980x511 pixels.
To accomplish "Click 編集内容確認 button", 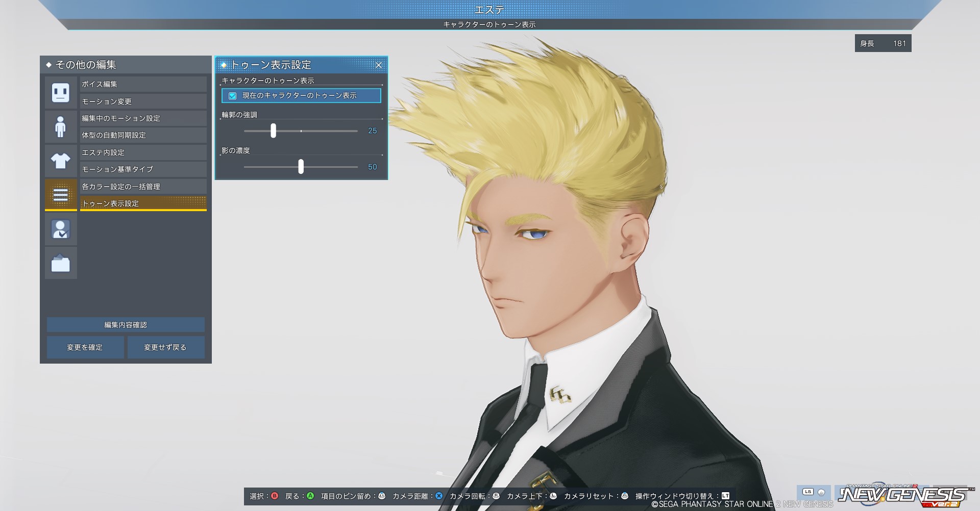I will pyautogui.click(x=126, y=325).
